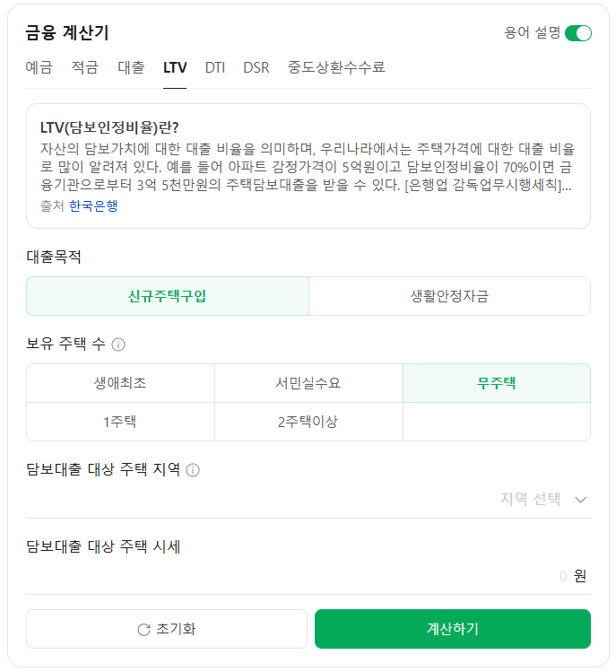Click info icon beside 담보대출 대상 주택 지역
616x672 pixels.
click(x=193, y=469)
